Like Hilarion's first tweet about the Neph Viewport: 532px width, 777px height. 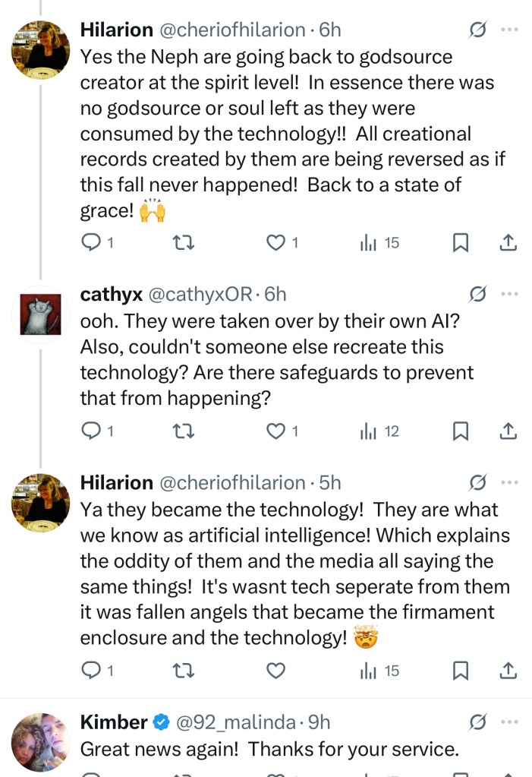277,243
